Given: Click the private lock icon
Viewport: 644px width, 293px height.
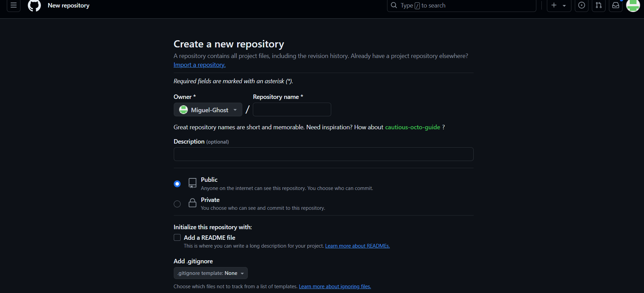Looking at the screenshot, I should (193, 203).
